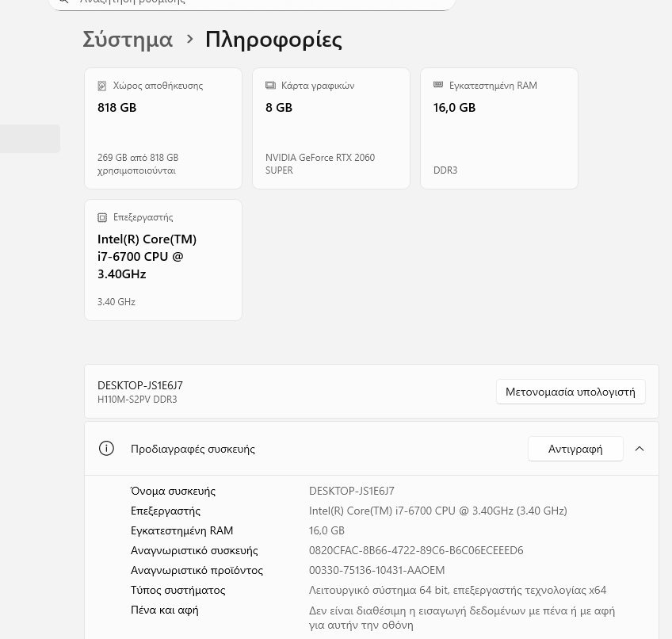This screenshot has width=672, height=639.
Task: Click the graphics card icon beside Κάρτα γραφικών
Action: tap(270, 86)
